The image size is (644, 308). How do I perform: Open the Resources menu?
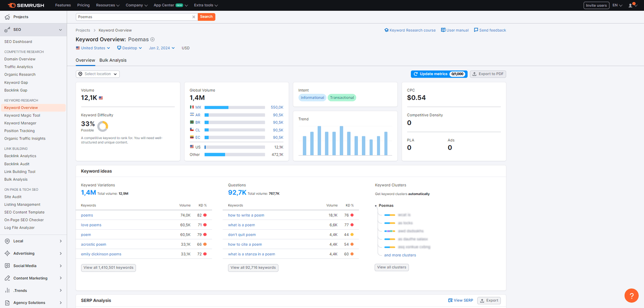pyautogui.click(x=108, y=5)
